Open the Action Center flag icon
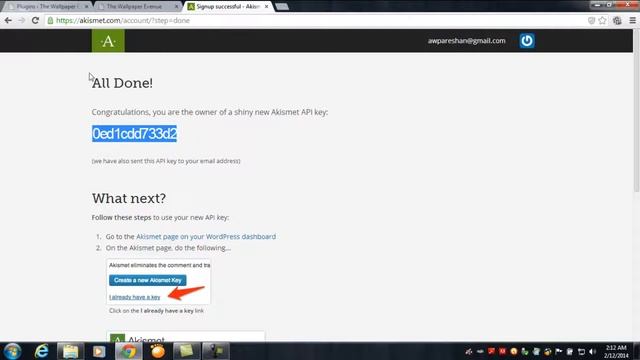The height and width of the screenshot is (360, 640). tap(559, 351)
